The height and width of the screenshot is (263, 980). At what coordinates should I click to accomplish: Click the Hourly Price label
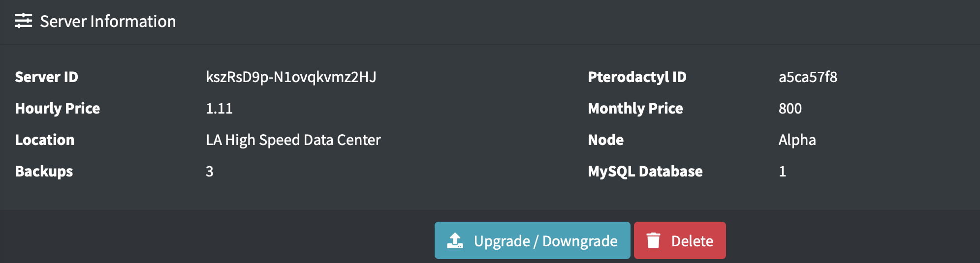coord(57,109)
